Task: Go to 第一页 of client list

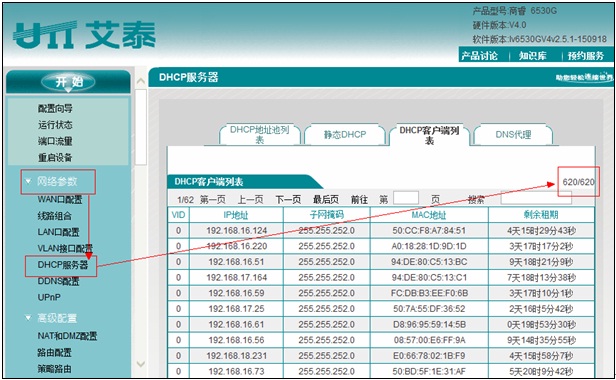Action: click(213, 200)
